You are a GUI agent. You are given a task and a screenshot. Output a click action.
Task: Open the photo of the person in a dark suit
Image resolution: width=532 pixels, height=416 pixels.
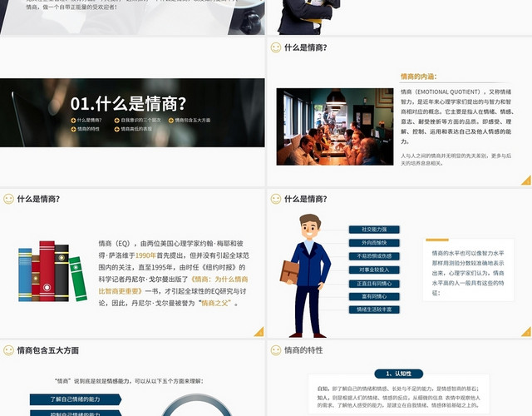point(308,17)
